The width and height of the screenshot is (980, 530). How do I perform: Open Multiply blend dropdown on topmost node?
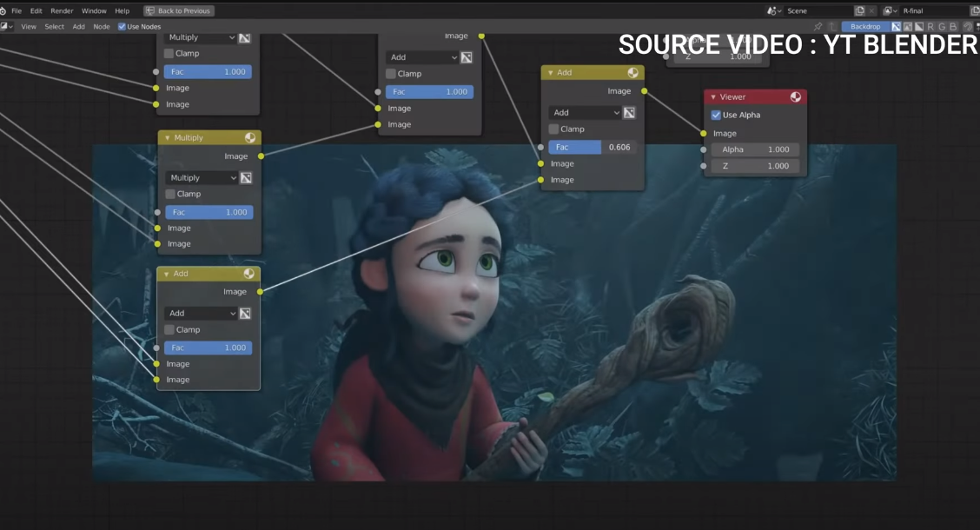point(200,37)
